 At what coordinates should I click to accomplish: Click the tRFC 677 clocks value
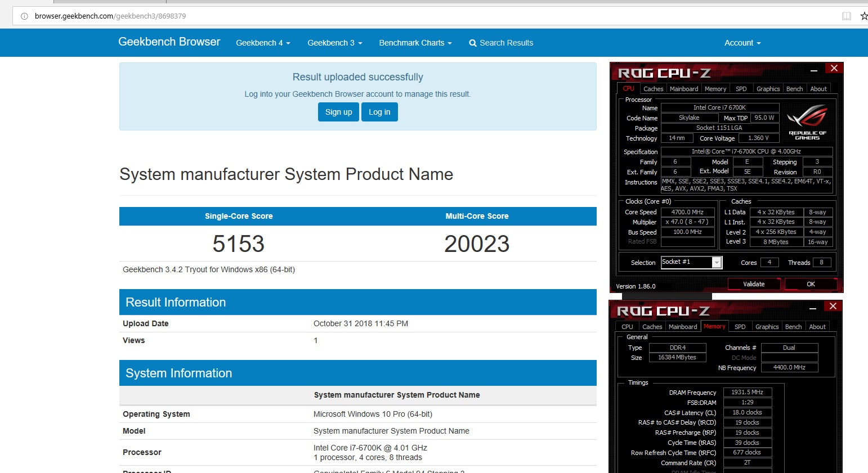(x=747, y=452)
